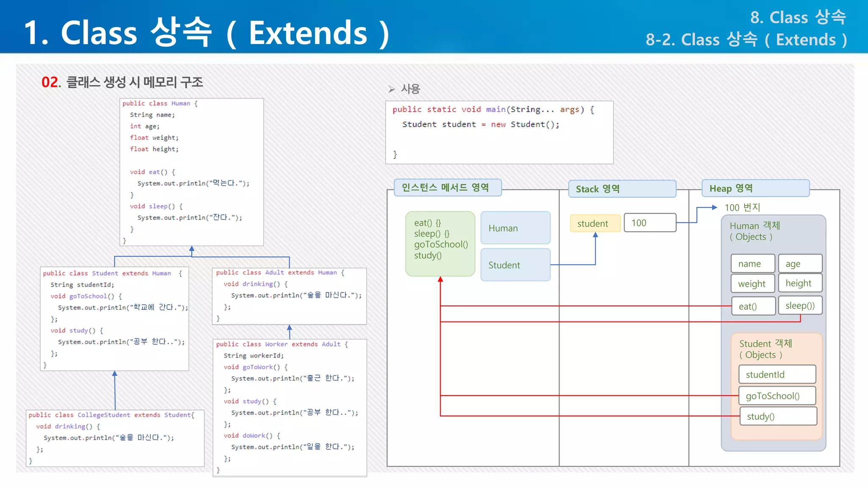Click the 100 address value box
This screenshot has height=488, width=868.
(x=650, y=223)
